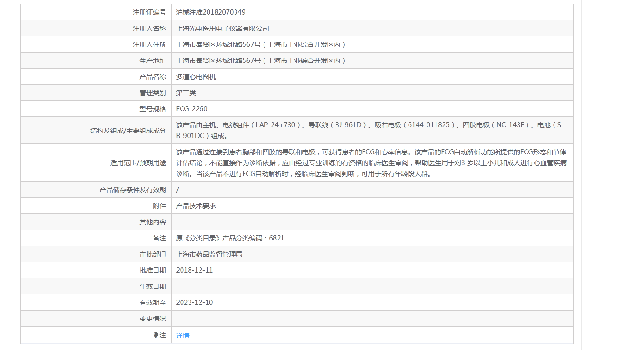Select the intended use paragraph starting 该产品通过连接
Viewport: 627px width, 364px height.
click(x=372, y=163)
